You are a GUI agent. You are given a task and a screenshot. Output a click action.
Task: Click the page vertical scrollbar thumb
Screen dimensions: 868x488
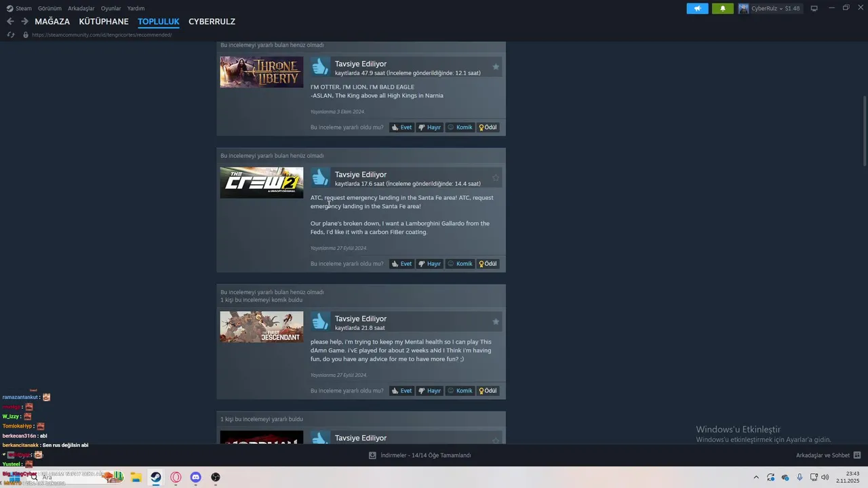click(x=865, y=130)
